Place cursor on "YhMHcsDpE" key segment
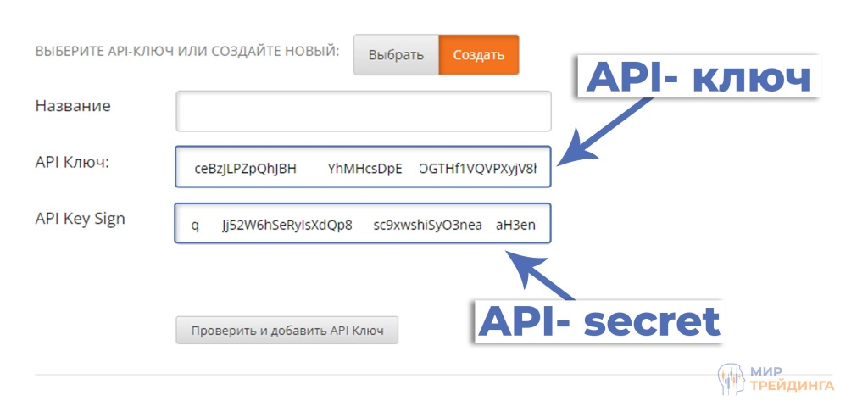 coord(364,168)
